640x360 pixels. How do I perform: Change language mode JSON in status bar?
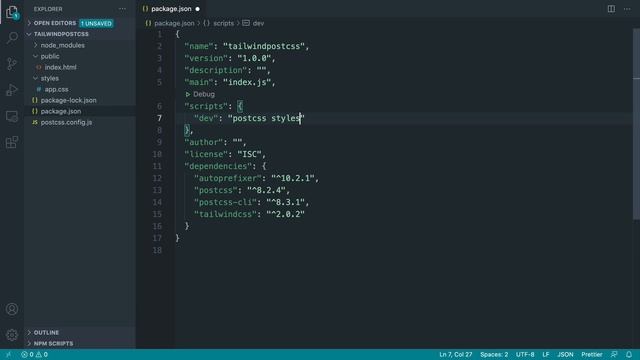[x=565, y=354]
